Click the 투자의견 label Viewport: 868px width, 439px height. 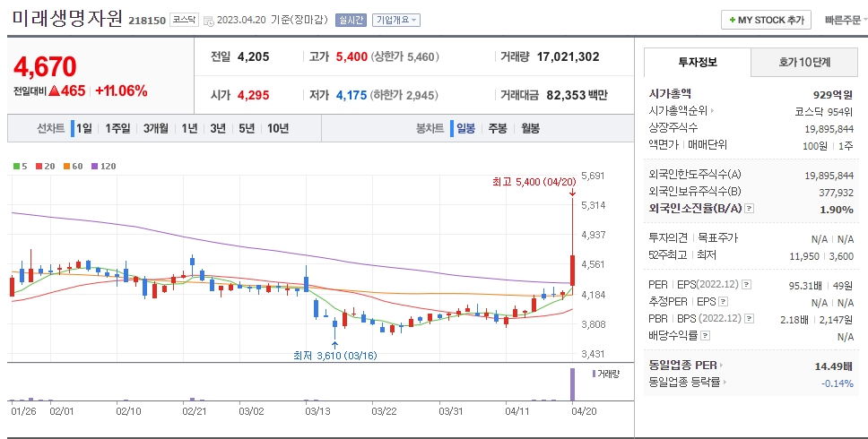[x=668, y=238]
